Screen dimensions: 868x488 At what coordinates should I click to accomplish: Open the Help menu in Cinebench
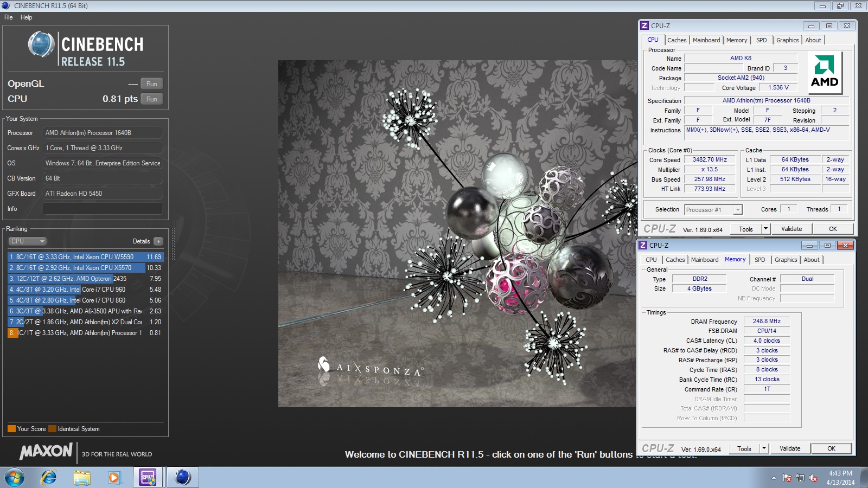[x=26, y=17]
